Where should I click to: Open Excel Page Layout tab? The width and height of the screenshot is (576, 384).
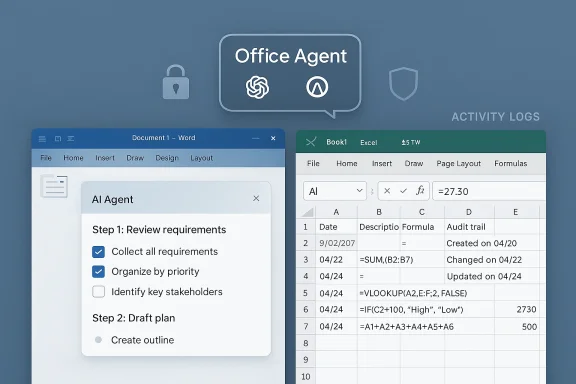pos(458,164)
